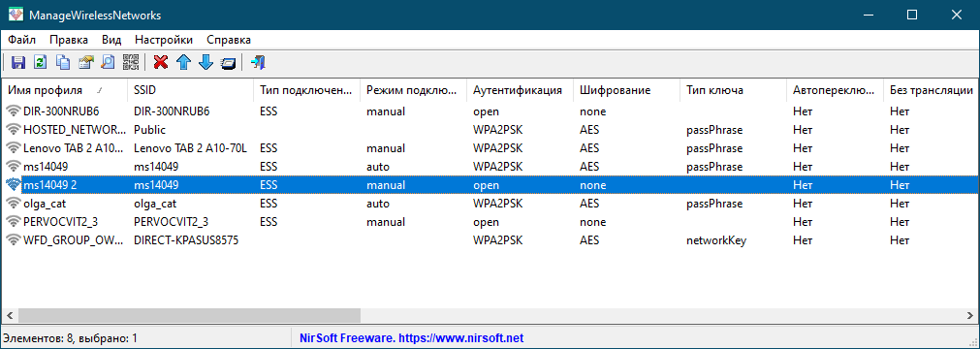Click the scrollbar left arrow
The width and height of the screenshot is (980, 349).
[10, 315]
